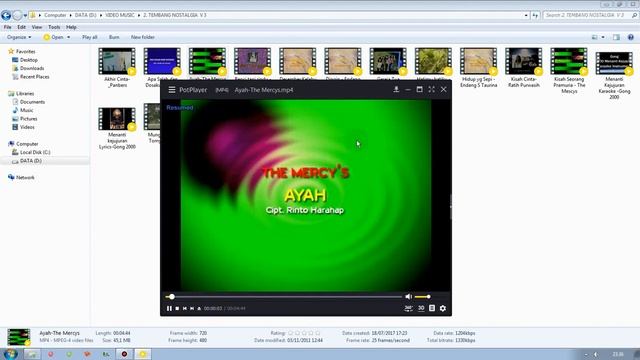Open the Edit menu in Explorer
The image size is (640, 360).
[x=21, y=27]
